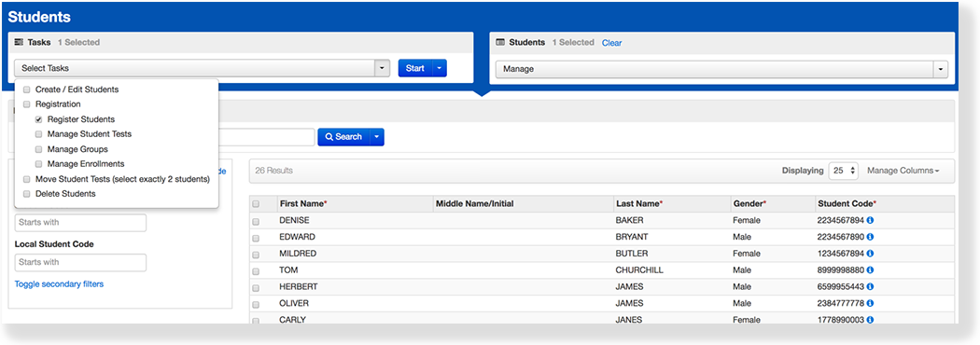Click the Students panel table icon

click(500, 42)
